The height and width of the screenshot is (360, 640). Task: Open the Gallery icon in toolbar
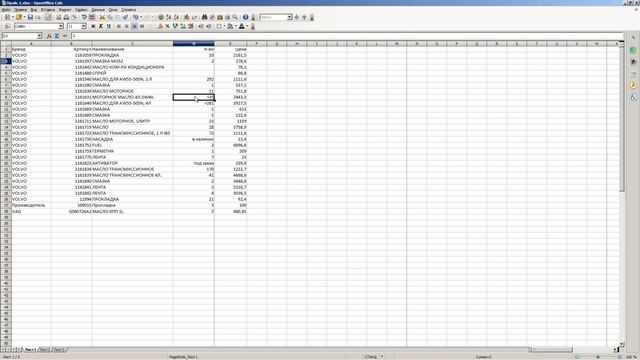click(x=220, y=17)
